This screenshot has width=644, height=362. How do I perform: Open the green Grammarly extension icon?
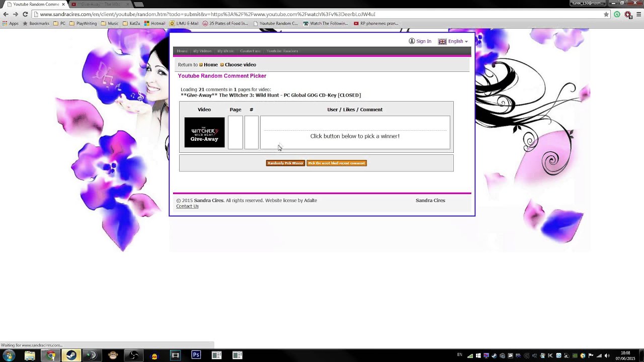coord(617,14)
